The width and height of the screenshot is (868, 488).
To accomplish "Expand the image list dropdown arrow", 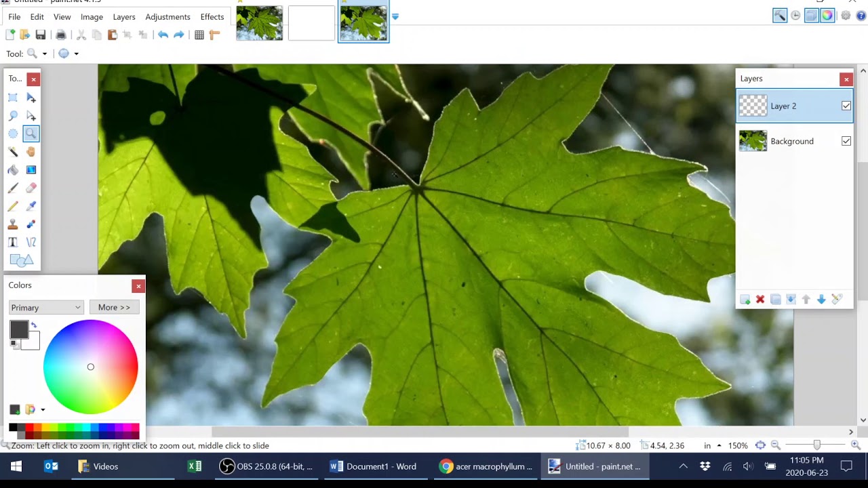I will point(395,17).
